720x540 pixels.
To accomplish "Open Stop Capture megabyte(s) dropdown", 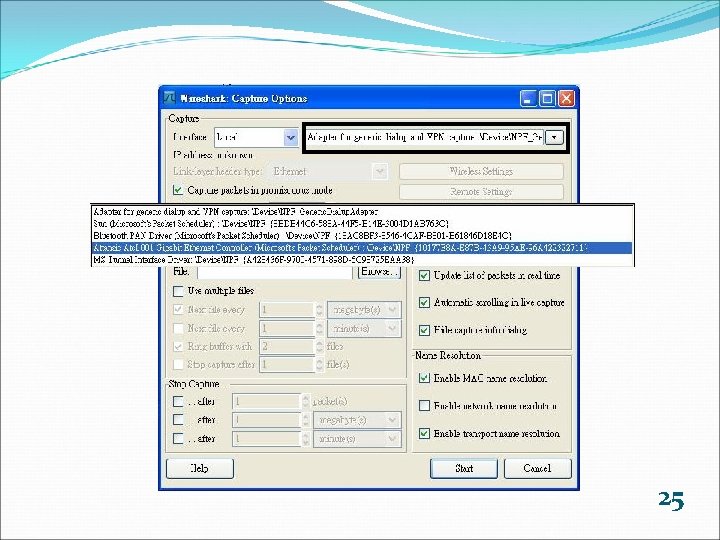I will [357, 420].
